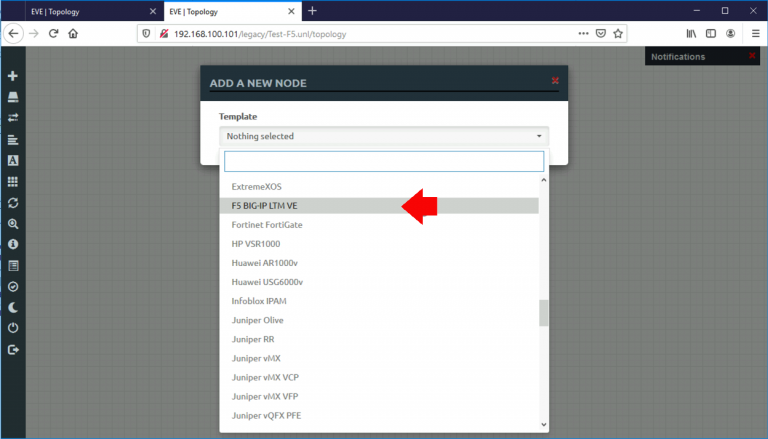Select Huawei USG6000v template
Screen dimensions: 768x439
[379, 282]
